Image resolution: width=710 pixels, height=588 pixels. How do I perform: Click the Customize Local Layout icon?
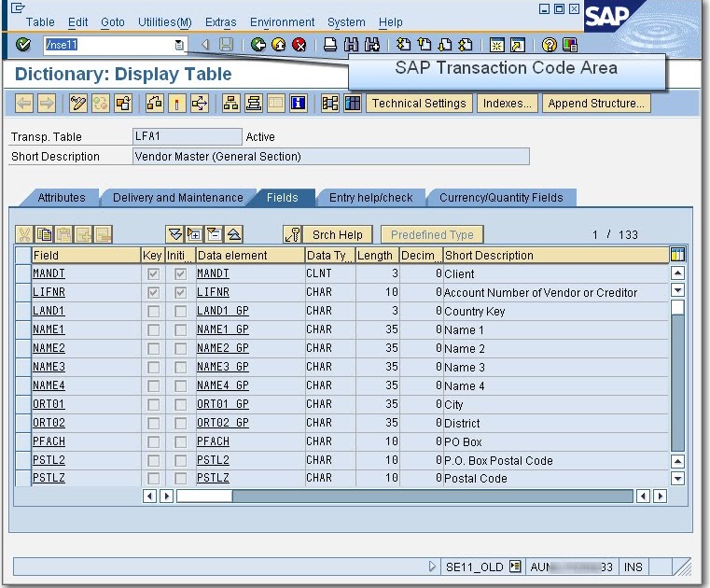pos(570,45)
